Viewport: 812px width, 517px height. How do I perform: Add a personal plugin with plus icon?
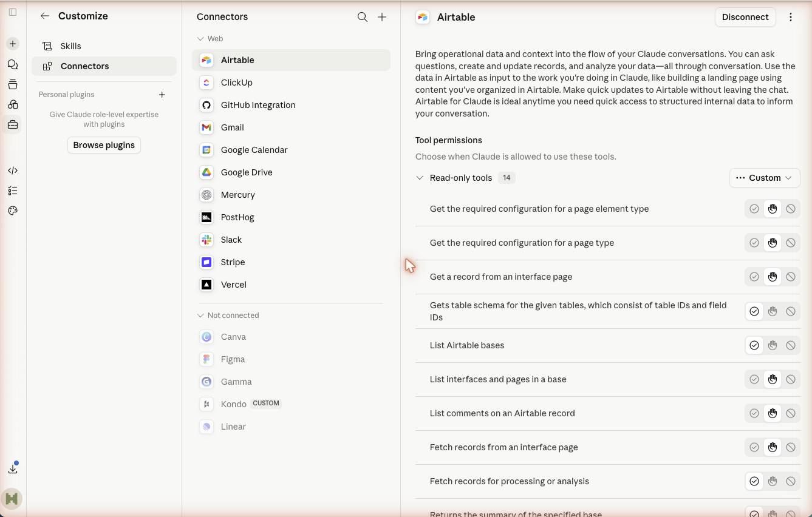click(162, 95)
